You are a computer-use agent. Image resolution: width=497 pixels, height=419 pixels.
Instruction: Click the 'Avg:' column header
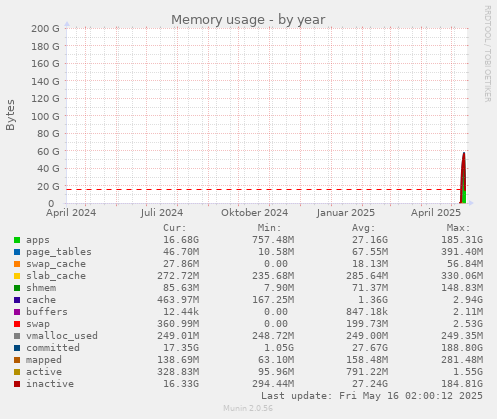[364, 228]
